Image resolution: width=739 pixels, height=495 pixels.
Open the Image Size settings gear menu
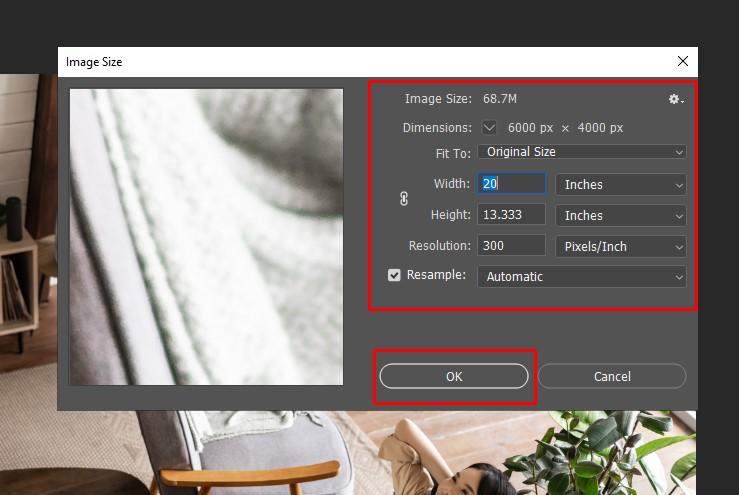coord(676,99)
